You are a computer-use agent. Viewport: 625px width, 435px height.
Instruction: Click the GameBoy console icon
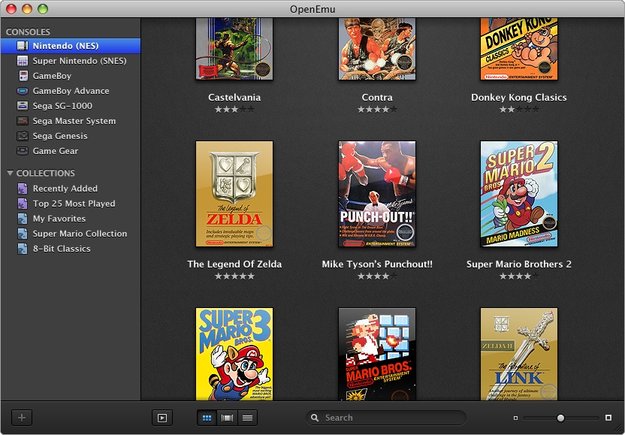(x=24, y=76)
